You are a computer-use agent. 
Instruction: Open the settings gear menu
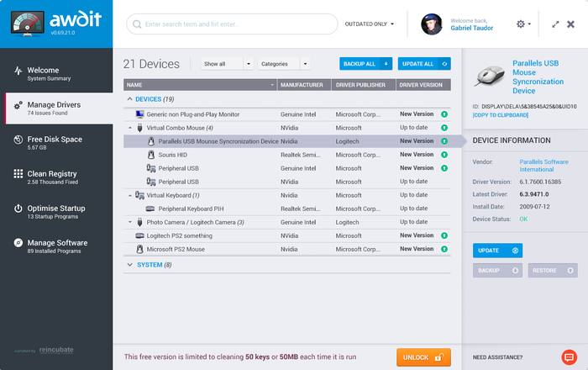tap(523, 24)
